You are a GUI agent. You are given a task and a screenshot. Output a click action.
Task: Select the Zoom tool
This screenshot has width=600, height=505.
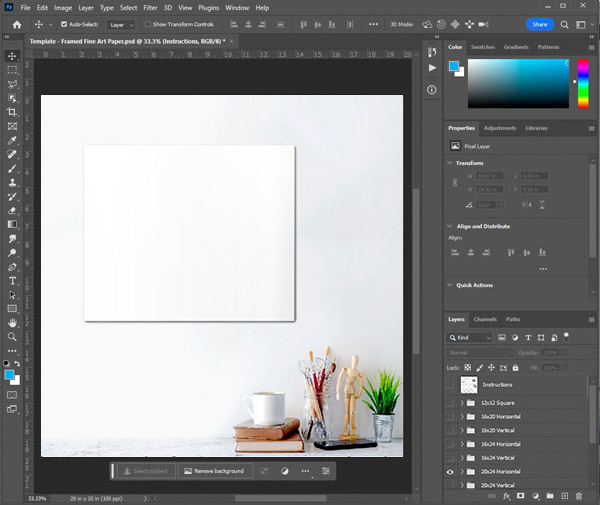[12, 337]
